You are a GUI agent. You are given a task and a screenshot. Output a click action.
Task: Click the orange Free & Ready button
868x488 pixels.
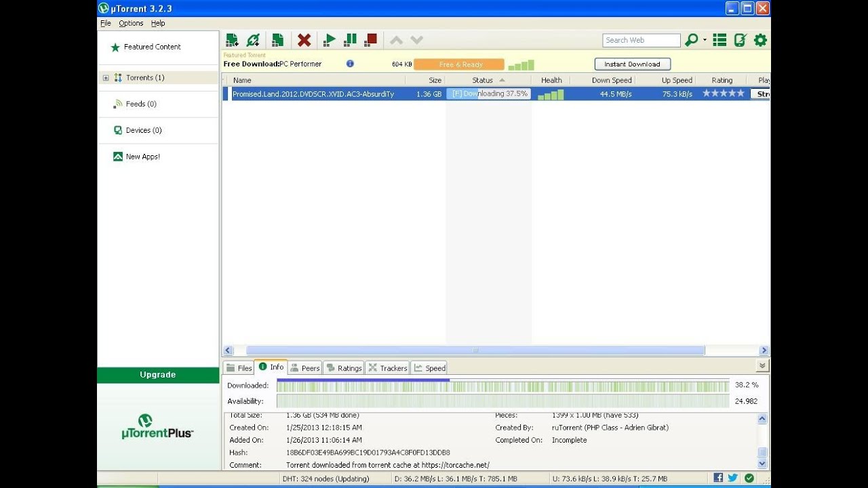459,64
